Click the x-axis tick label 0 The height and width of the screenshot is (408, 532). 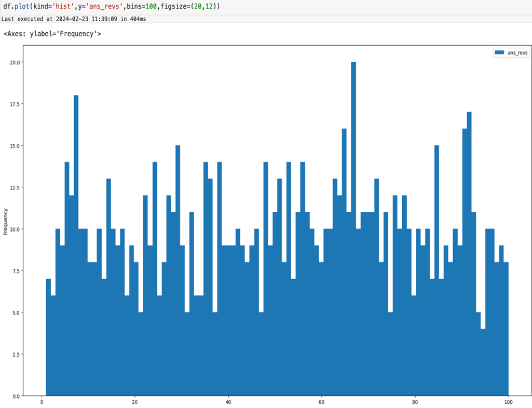coord(42,402)
